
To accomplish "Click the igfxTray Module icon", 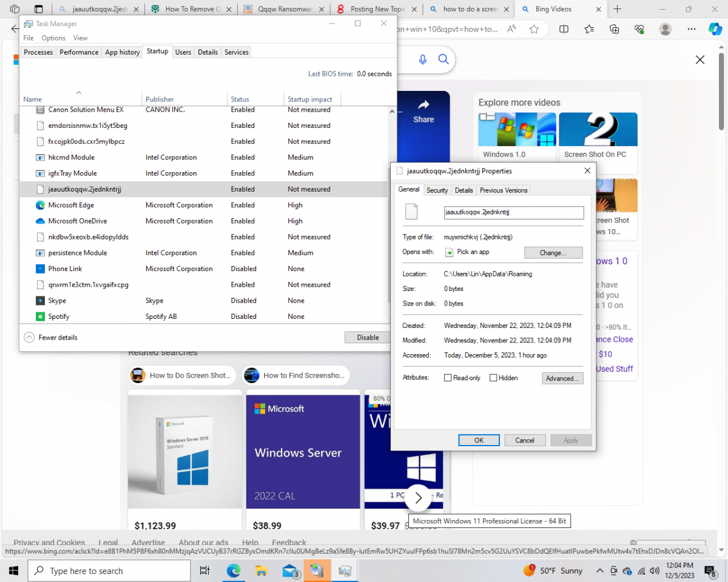I will coord(40,173).
